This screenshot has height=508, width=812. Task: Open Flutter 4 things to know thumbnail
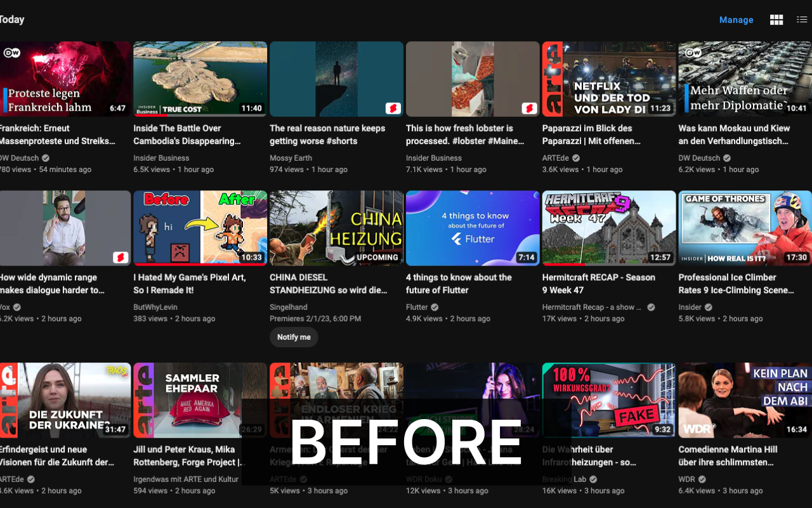click(x=473, y=228)
